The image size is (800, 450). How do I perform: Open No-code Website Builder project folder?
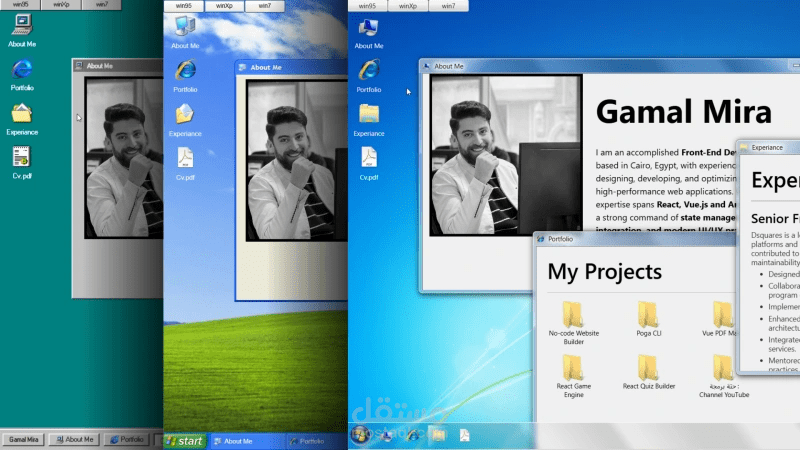click(573, 322)
